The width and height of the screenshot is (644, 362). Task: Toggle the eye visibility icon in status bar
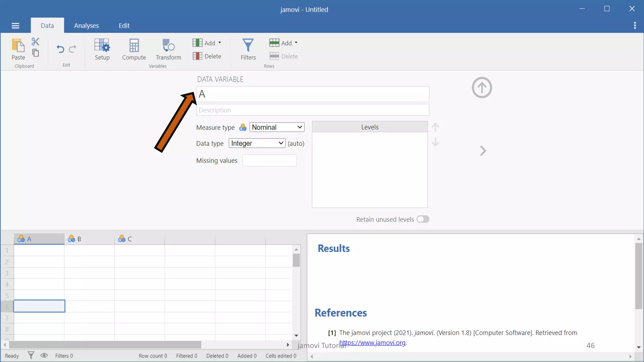click(44, 355)
